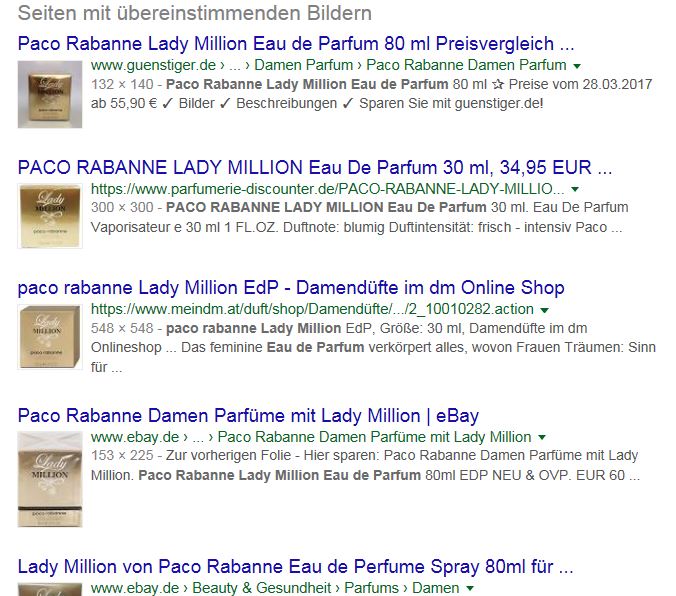Click the 'Beauty & Gesundheit' breadcrumb text
The image size is (676, 596).
pos(262,588)
